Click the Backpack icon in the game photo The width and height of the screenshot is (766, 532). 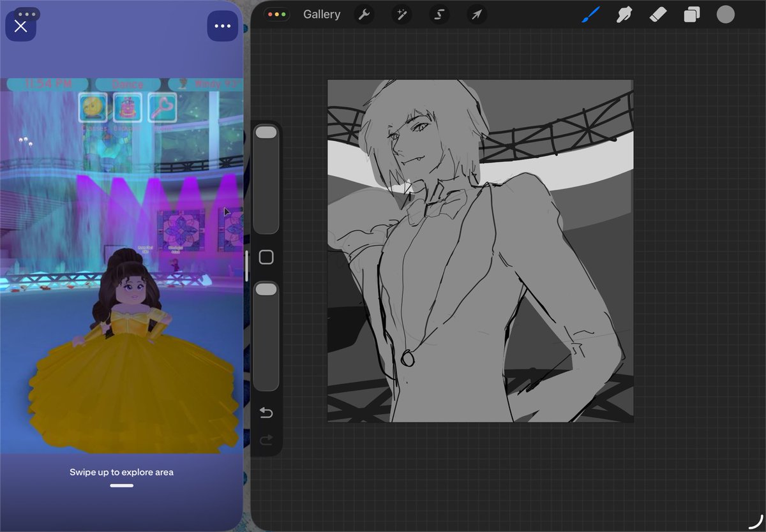click(x=128, y=108)
